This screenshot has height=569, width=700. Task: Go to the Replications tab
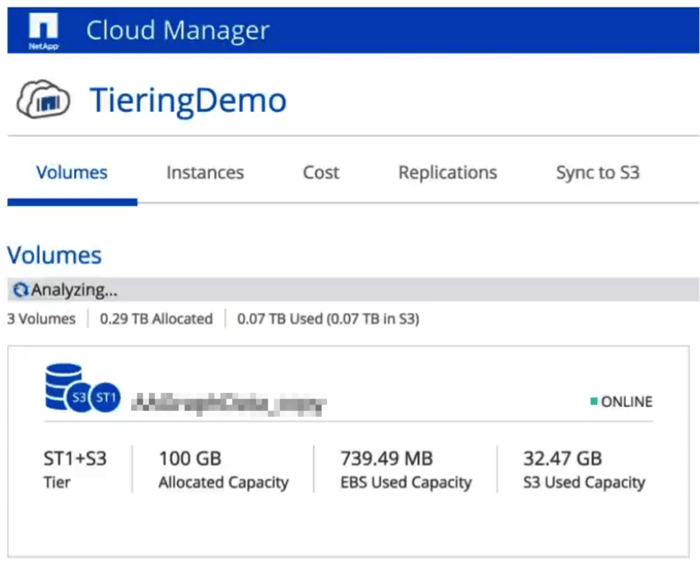pos(447,173)
